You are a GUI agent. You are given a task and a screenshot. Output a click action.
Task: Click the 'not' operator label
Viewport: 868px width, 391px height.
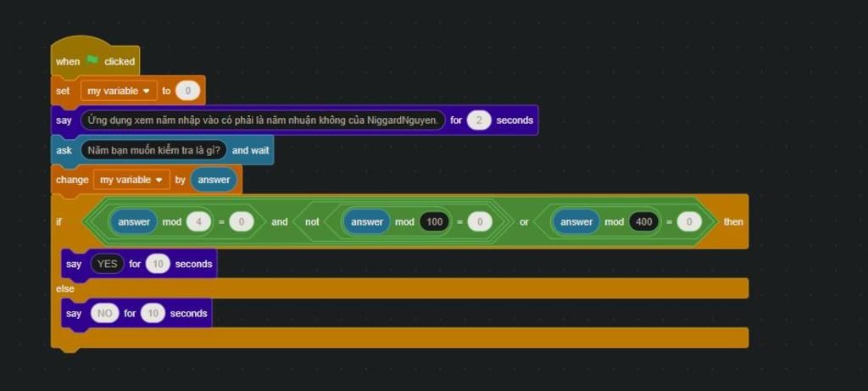pos(312,222)
